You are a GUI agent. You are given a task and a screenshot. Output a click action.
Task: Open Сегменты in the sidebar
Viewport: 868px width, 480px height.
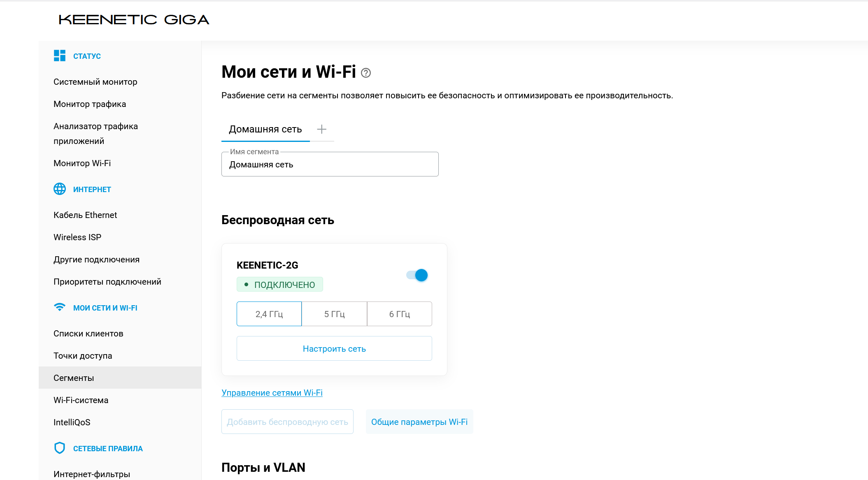74,378
